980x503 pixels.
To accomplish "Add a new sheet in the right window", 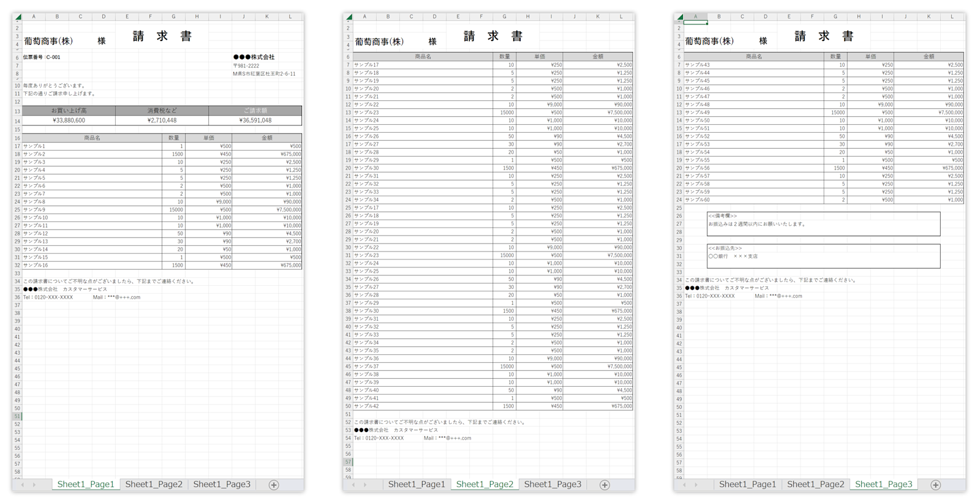I will (935, 485).
